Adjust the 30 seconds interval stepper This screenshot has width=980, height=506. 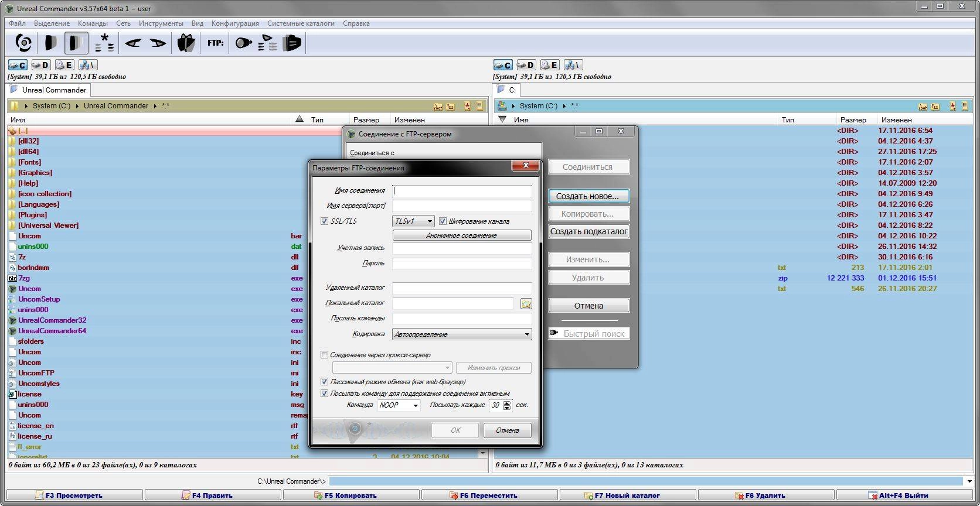[x=507, y=405]
